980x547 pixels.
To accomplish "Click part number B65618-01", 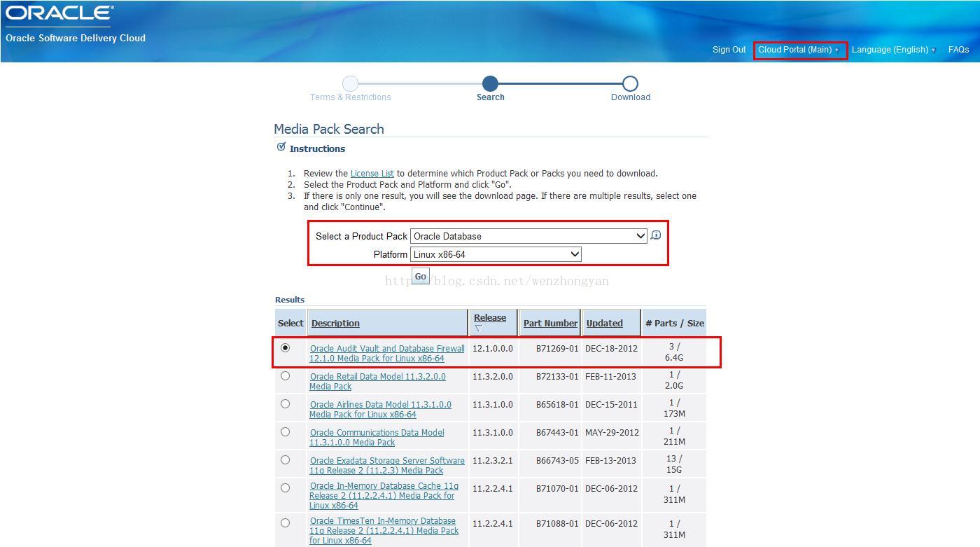I will (557, 404).
